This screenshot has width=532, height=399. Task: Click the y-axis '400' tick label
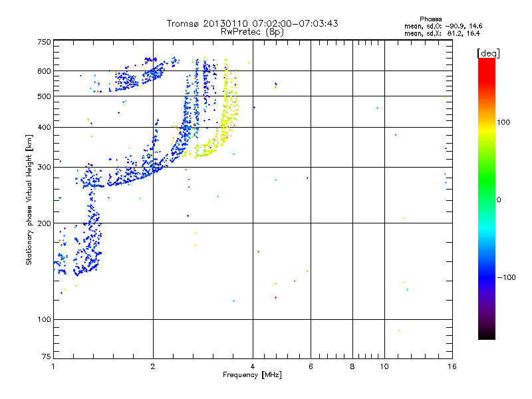click(44, 128)
